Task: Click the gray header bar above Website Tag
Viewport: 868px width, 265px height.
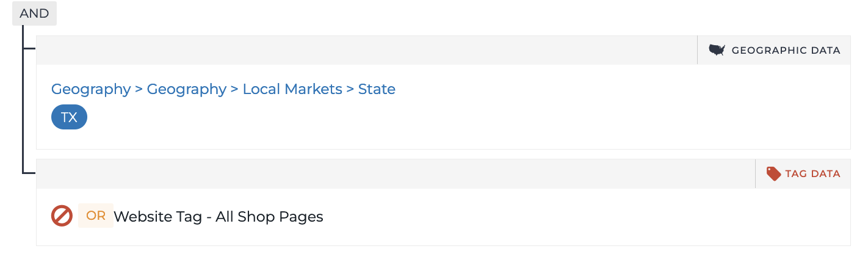Action: point(396,174)
